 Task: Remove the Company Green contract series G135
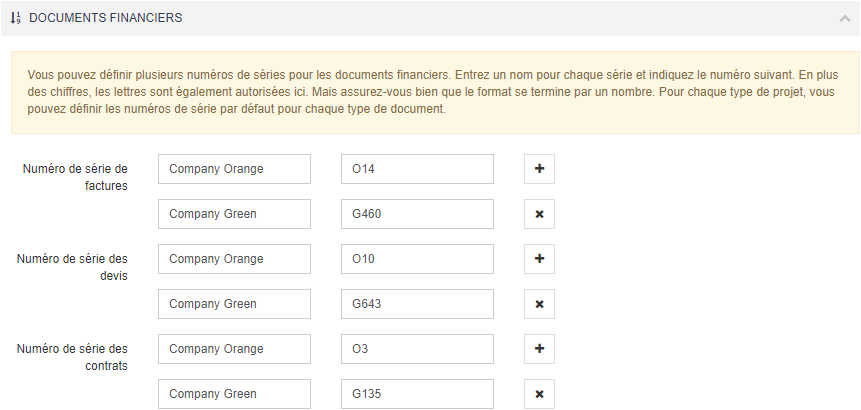point(539,394)
